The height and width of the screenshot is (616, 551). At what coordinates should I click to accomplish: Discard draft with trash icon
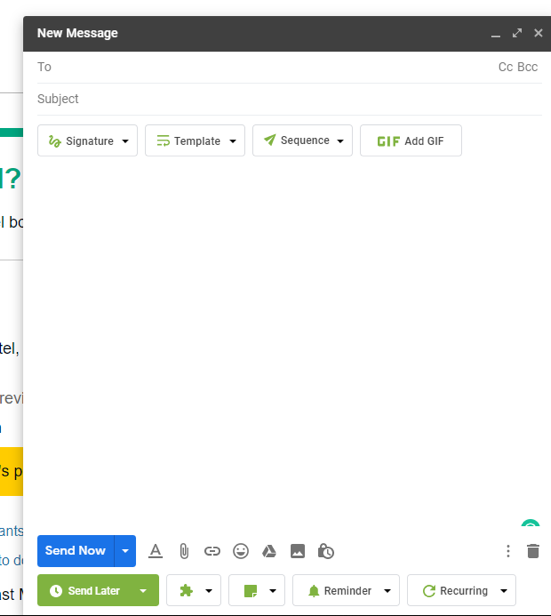click(533, 551)
